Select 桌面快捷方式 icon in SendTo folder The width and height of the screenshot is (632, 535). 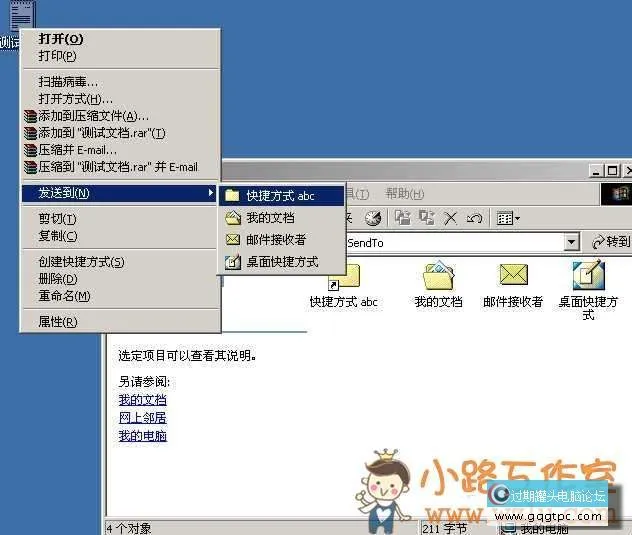point(588,289)
